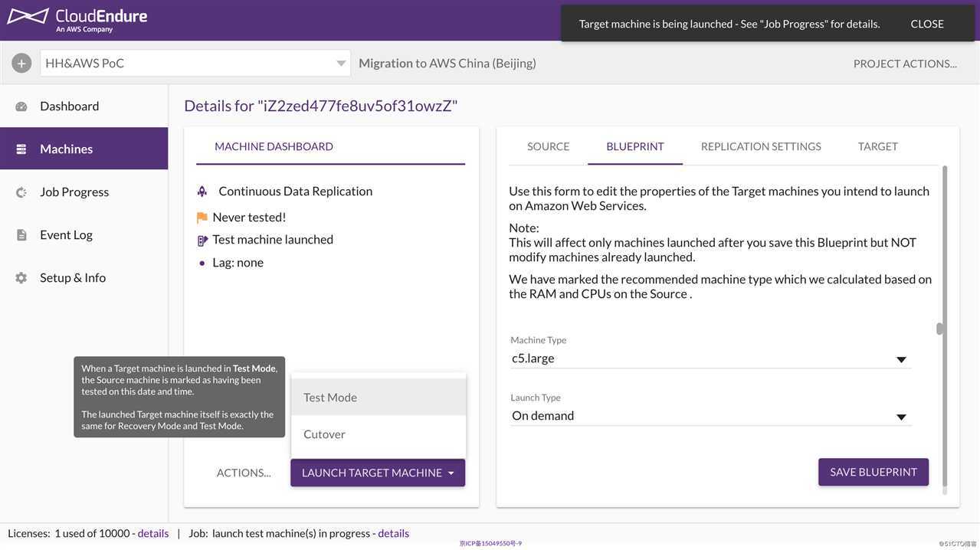980x550 pixels.
Task: Expand the Launch Type On demand dropdown
Action: coord(710,416)
